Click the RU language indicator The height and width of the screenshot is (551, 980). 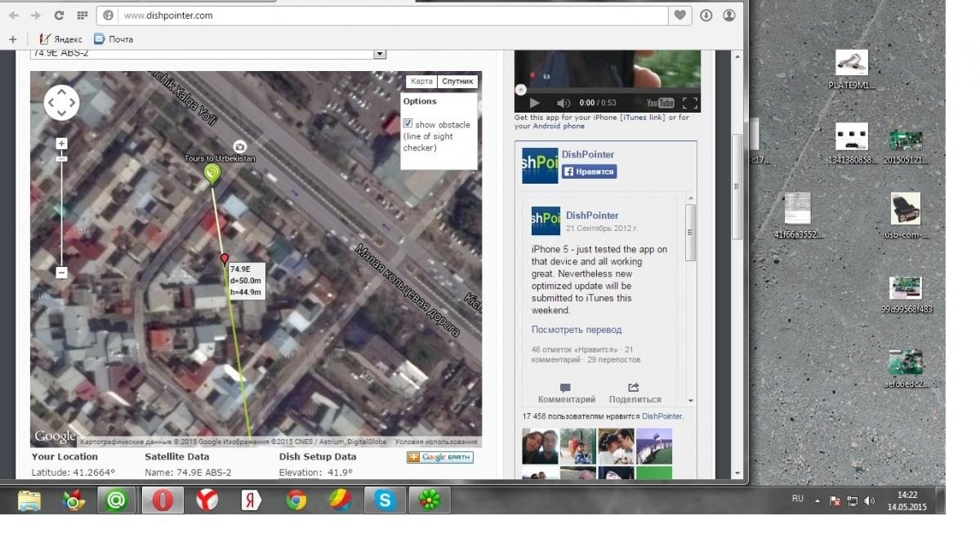click(798, 499)
